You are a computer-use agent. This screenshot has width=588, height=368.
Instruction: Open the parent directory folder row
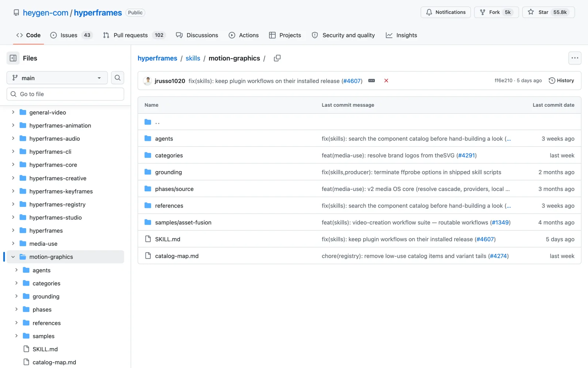coord(359,122)
